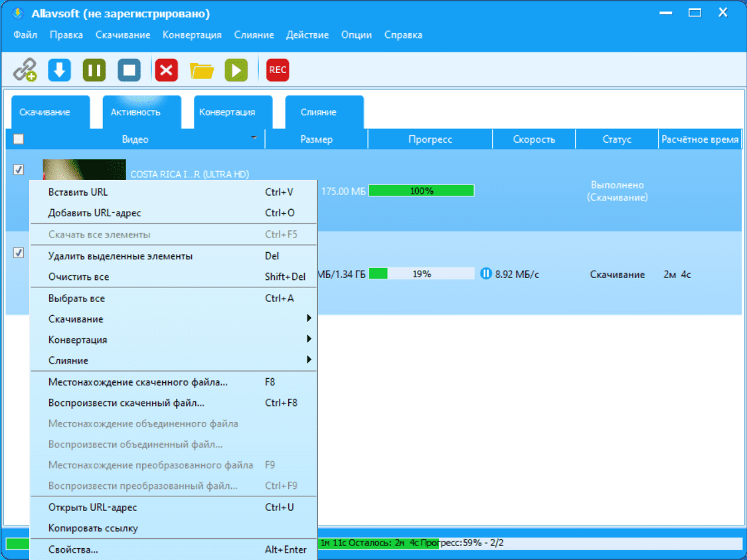The width and height of the screenshot is (747, 560).
Task: Open the Слияние menu in menu bar
Action: (254, 35)
